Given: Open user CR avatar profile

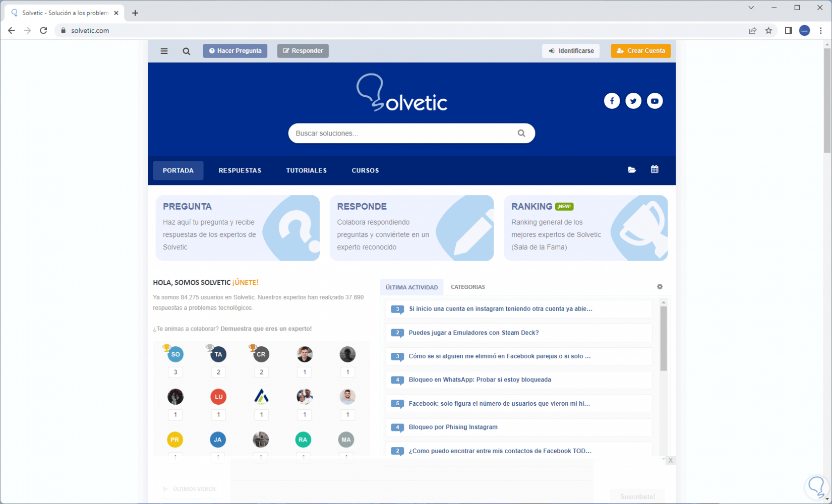Looking at the screenshot, I should pos(261,354).
